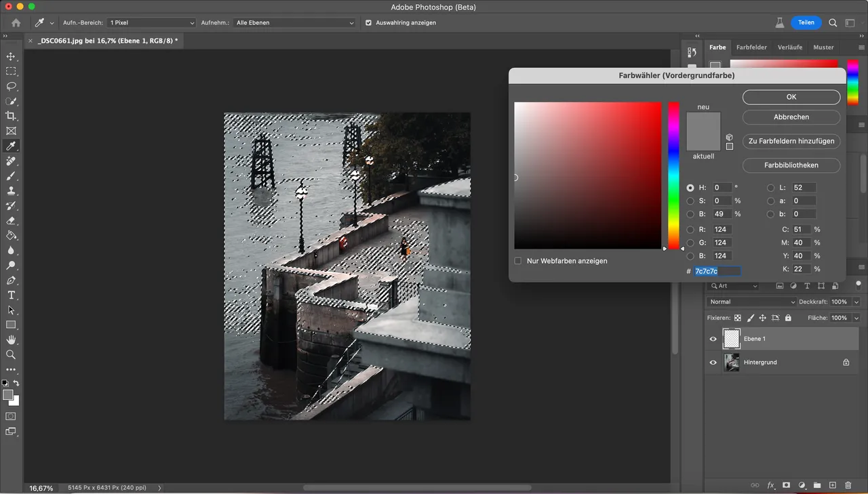
Task: Toggle Quick Mask mode
Action: pyautogui.click(x=11, y=416)
